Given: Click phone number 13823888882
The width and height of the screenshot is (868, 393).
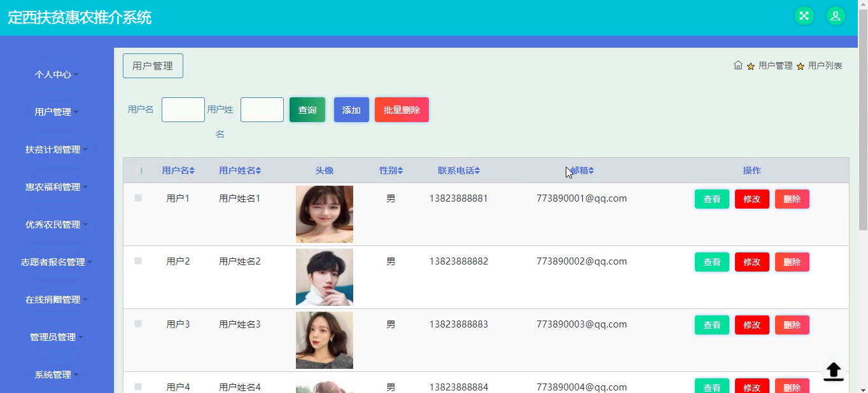Looking at the screenshot, I should (459, 261).
